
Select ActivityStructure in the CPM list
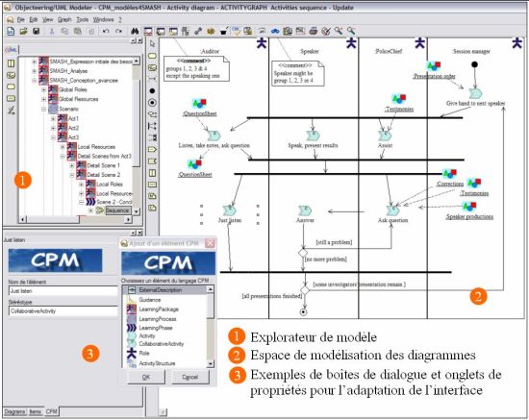157,363
